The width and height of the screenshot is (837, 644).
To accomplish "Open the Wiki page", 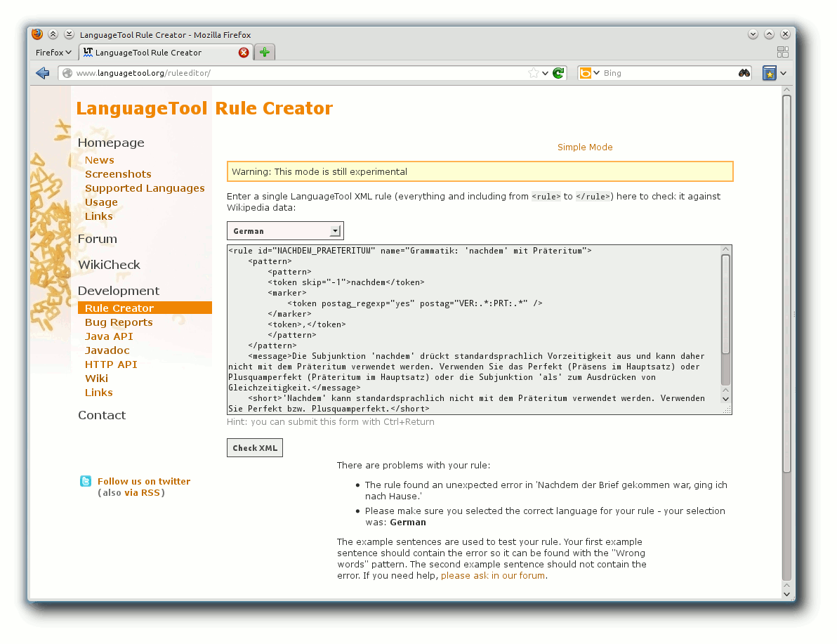I will coord(97,378).
